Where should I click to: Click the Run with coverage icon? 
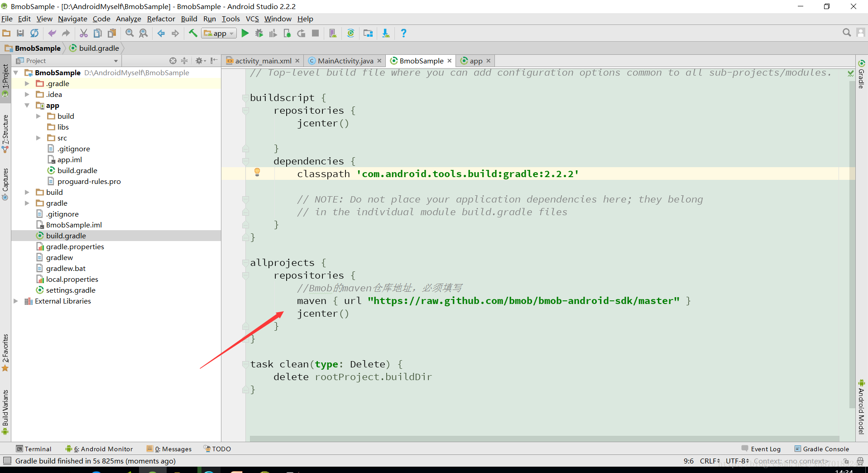(273, 33)
